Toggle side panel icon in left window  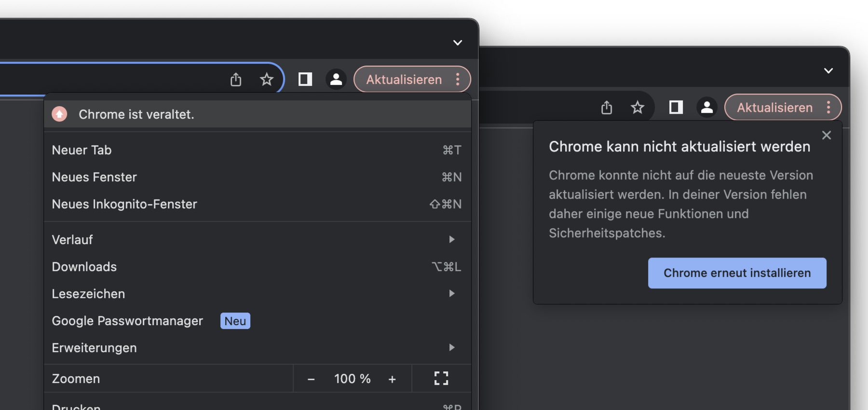point(305,79)
